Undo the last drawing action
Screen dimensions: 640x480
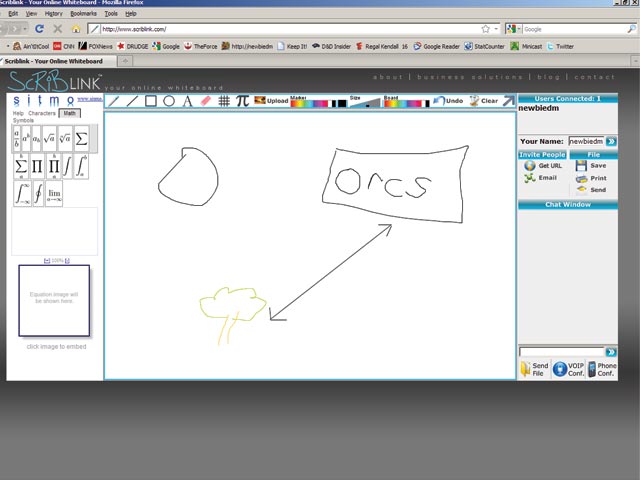[x=449, y=101]
